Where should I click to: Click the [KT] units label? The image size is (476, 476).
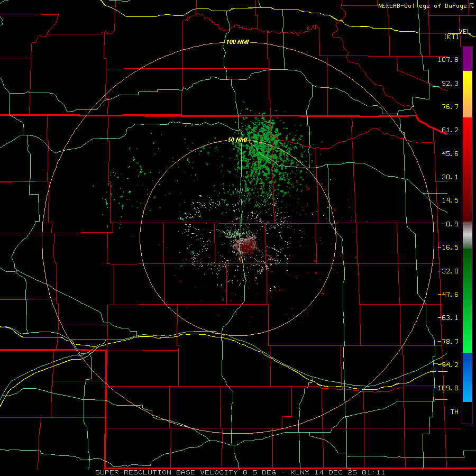(x=452, y=36)
